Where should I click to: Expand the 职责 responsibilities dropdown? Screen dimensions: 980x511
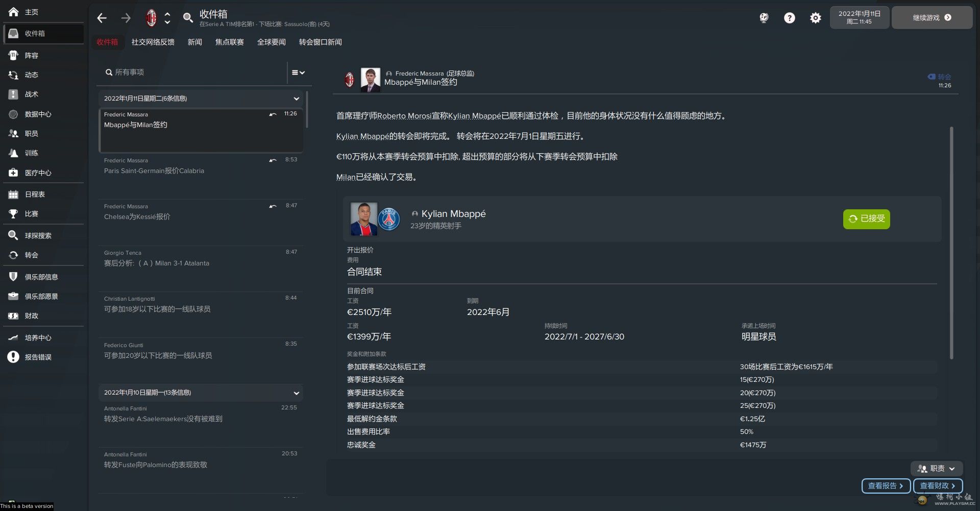[936, 468]
